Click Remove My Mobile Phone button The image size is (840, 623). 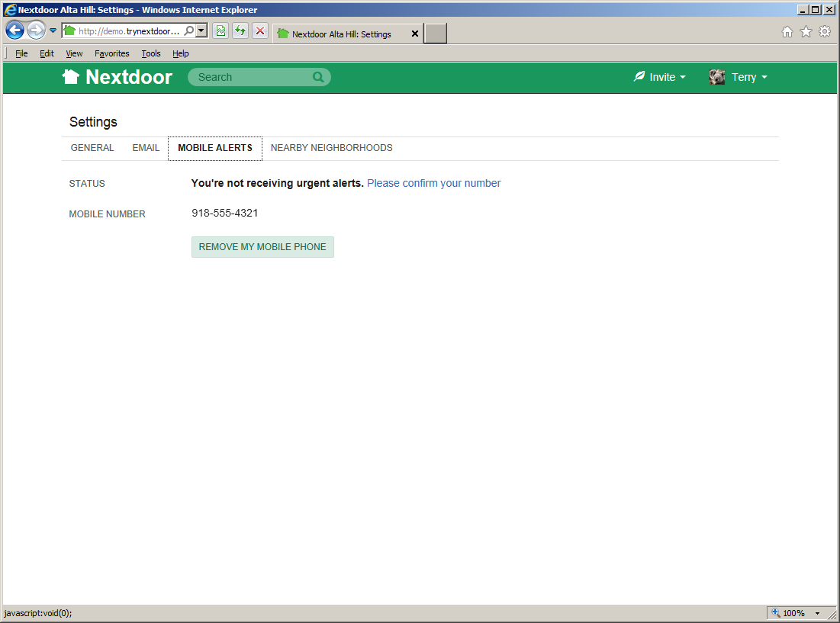[x=262, y=247]
